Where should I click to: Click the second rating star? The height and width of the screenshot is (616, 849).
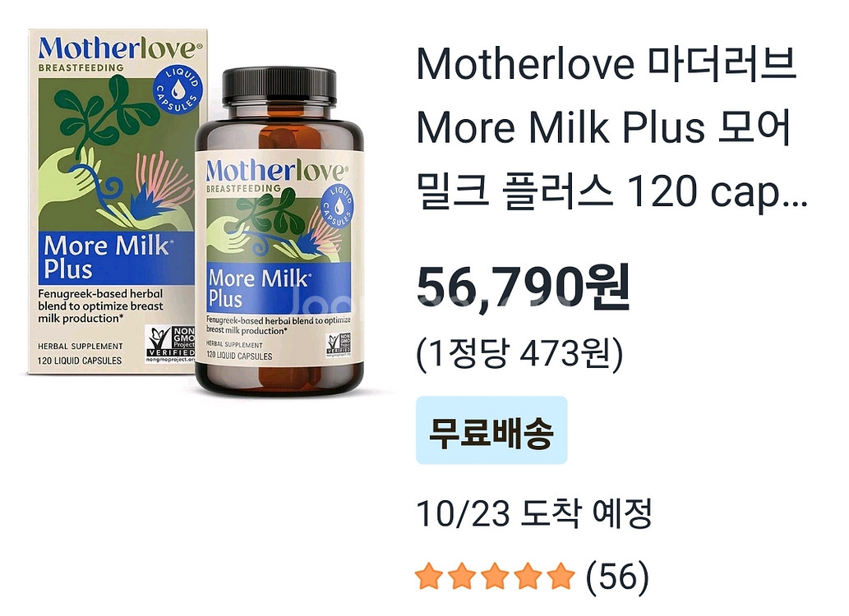pos(462,576)
